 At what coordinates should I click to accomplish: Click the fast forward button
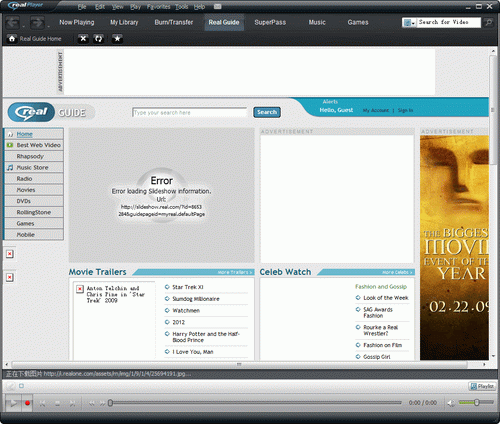[x=102, y=403]
